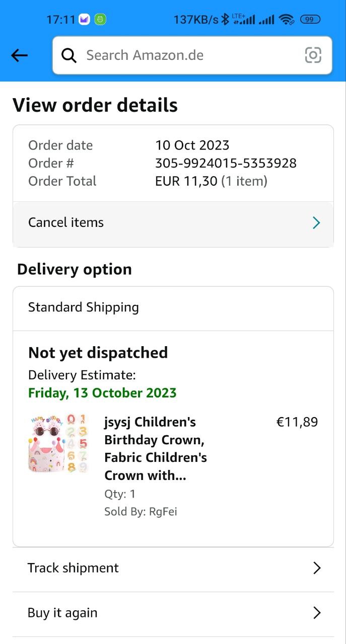Expand Cancel items chevron
346x644 pixels.
316,223
